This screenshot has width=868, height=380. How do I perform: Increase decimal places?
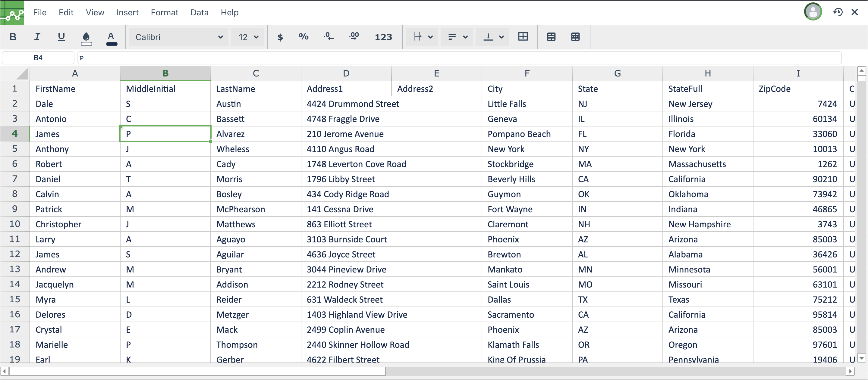354,37
